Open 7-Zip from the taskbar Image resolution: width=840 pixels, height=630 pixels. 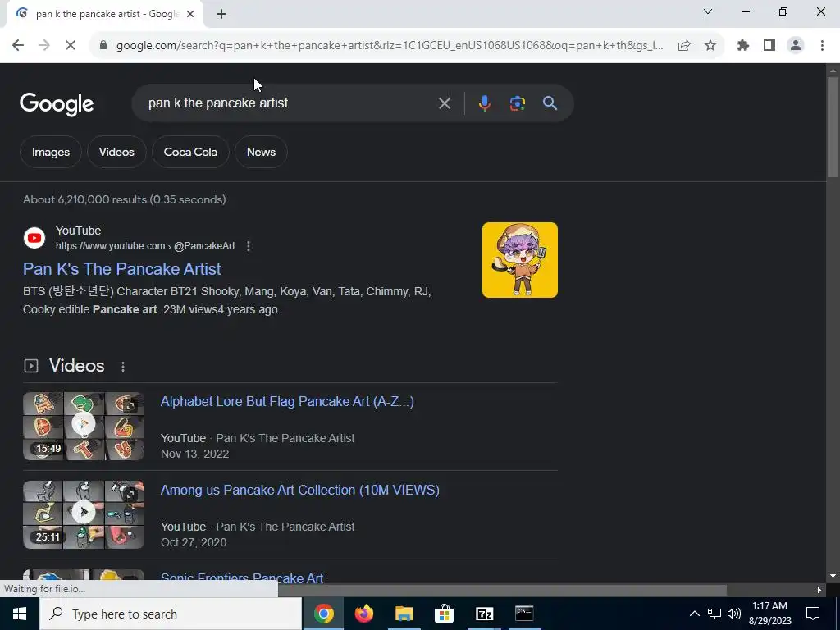[x=484, y=614]
